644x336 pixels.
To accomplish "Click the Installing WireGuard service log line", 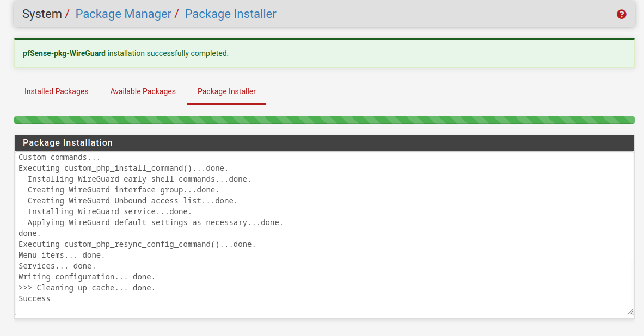I will tap(109, 211).
